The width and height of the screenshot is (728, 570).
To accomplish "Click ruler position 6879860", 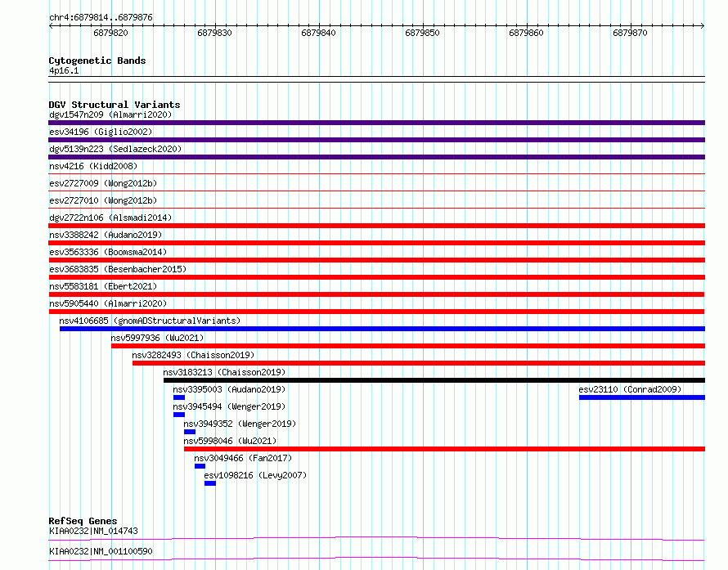I will coord(526,33).
